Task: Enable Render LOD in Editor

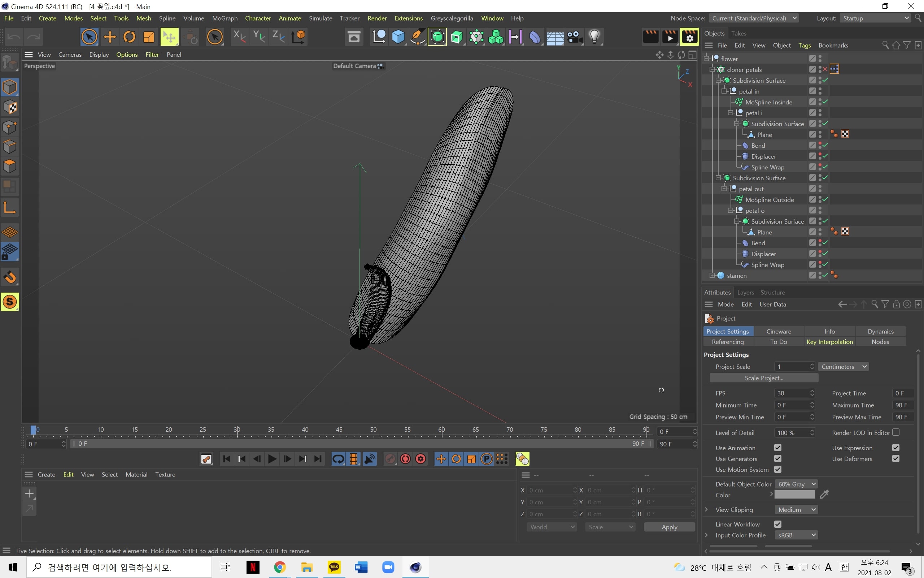Action: (896, 432)
